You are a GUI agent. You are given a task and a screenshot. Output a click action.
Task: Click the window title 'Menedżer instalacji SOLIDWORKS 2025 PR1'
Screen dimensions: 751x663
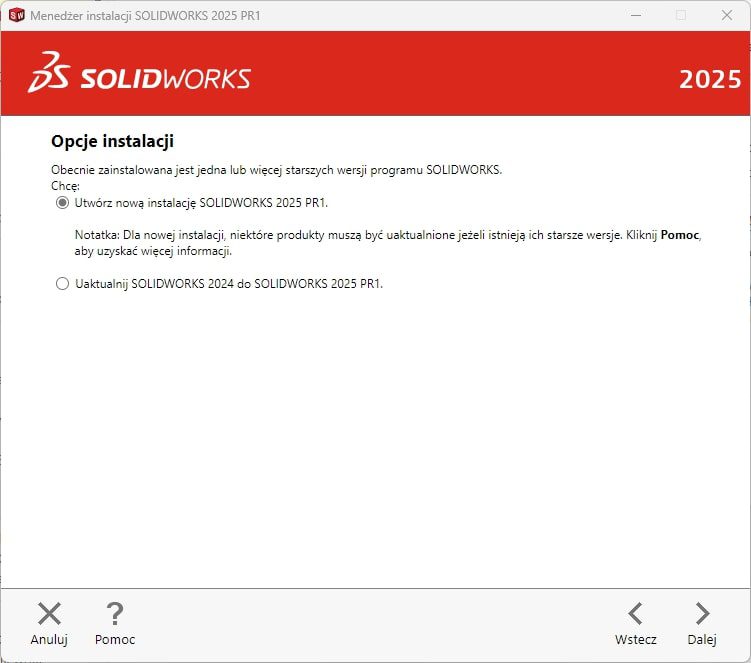pyautogui.click(x=145, y=16)
